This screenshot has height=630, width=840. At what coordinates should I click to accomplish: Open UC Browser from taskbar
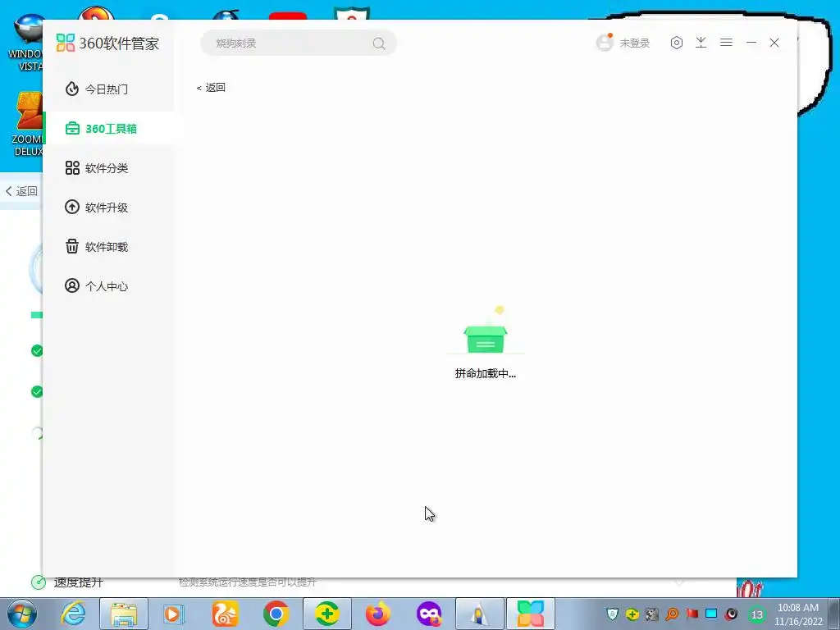click(225, 614)
